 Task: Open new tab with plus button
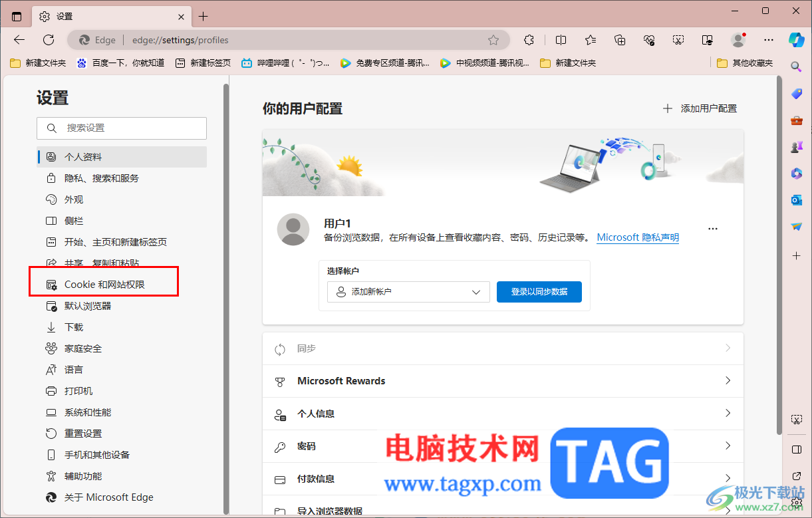(x=203, y=17)
